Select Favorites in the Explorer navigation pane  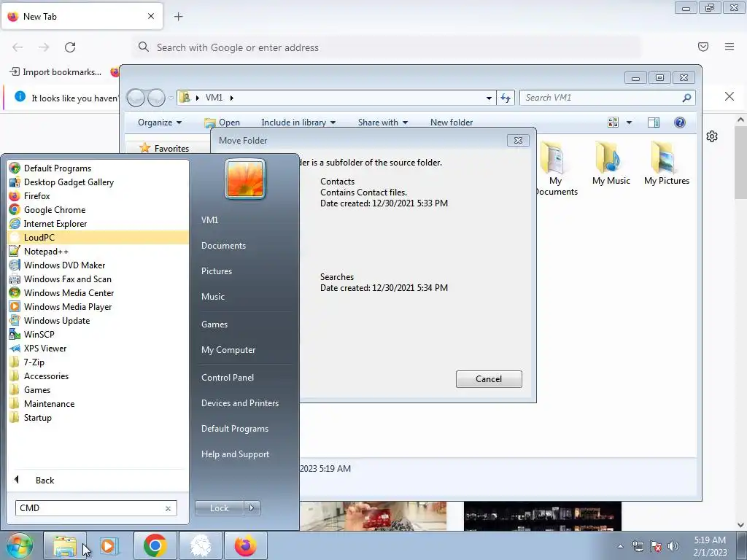pos(171,149)
